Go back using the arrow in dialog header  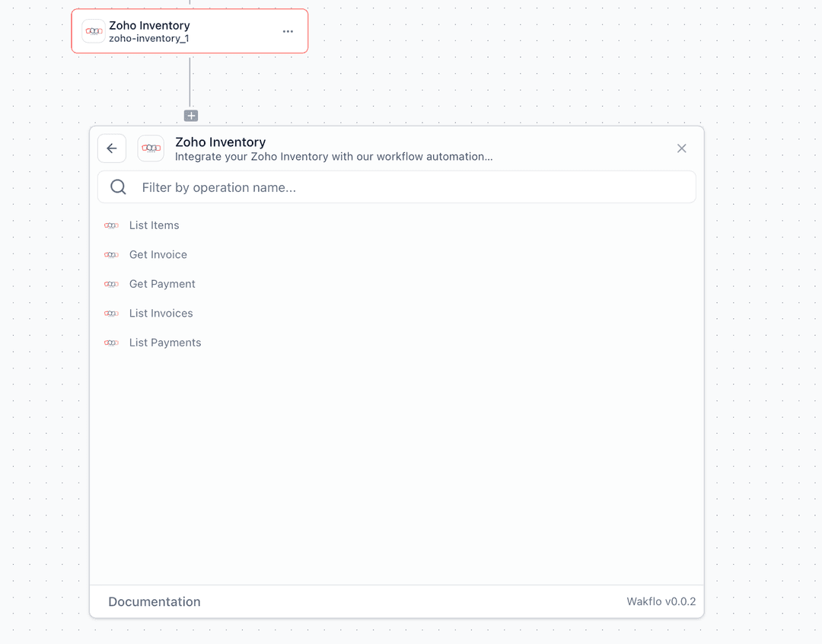pos(111,148)
